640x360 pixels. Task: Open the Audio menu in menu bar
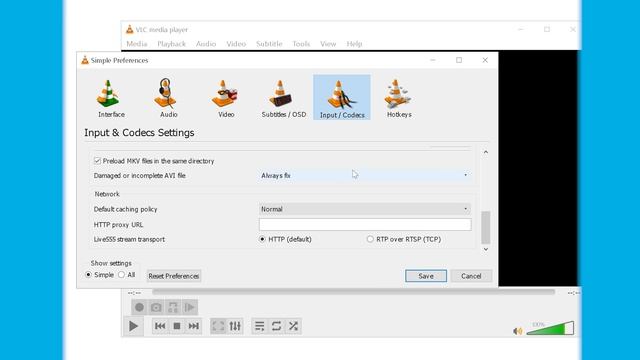tap(206, 44)
